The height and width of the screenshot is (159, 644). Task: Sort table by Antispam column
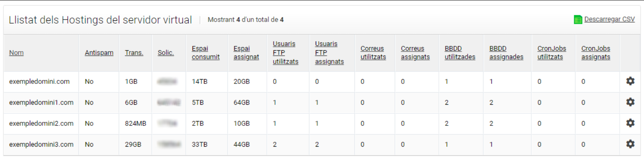point(99,53)
